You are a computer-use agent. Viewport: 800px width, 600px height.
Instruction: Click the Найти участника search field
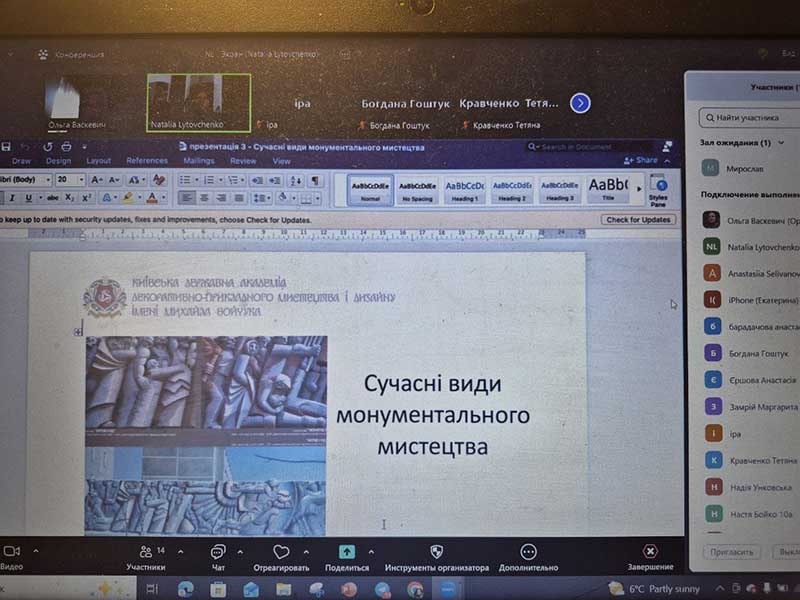coord(750,118)
